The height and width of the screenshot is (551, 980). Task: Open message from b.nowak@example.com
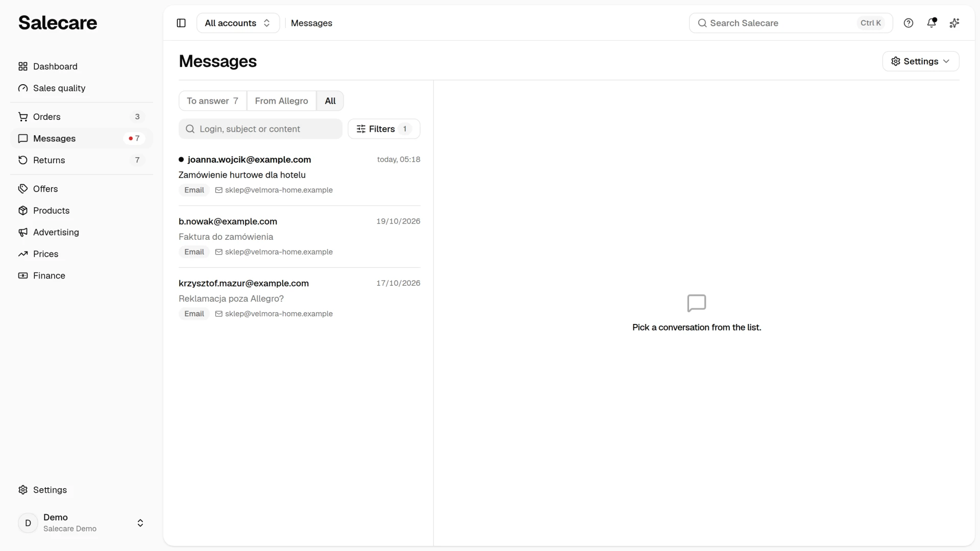point(300,237)
